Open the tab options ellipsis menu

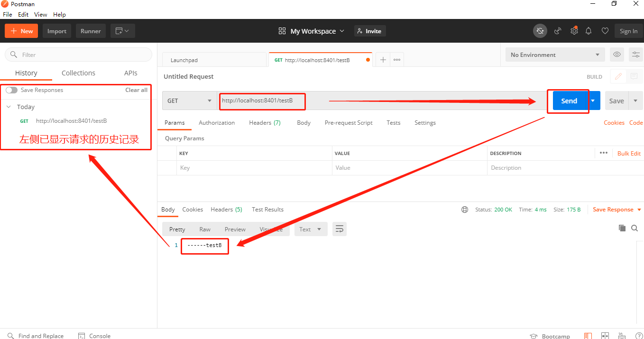coord(397,60)
